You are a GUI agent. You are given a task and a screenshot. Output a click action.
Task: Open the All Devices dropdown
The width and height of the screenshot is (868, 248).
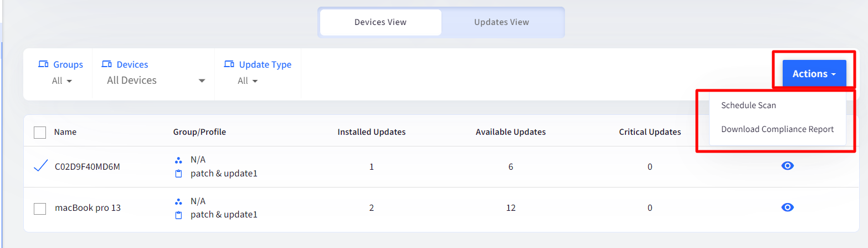click(156, 81)
